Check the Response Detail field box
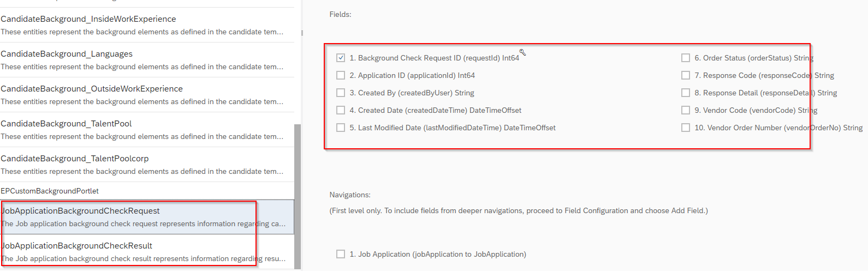Image resolution: width=868 pixels, height=272 pixels. (686, 93)
